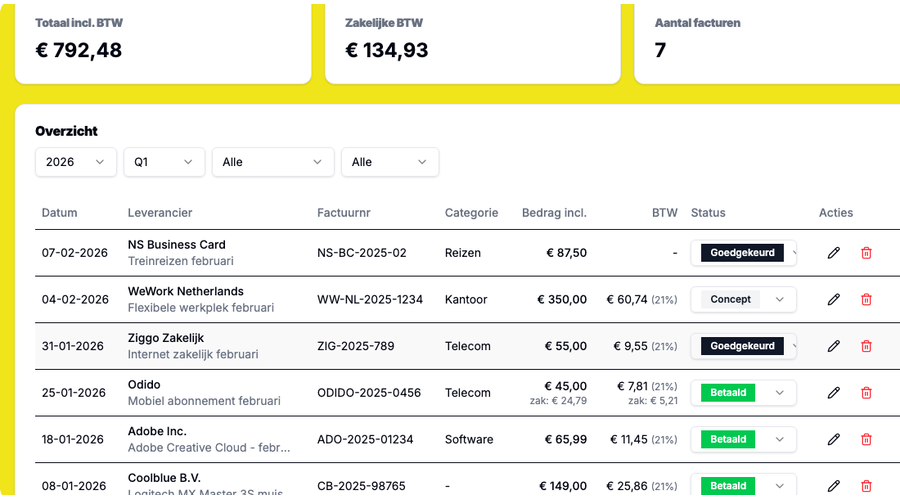Open Goedgekeurd status dropdown for NS Business Card
Screen dimensions: 900x500
click(x=743, y=253)
